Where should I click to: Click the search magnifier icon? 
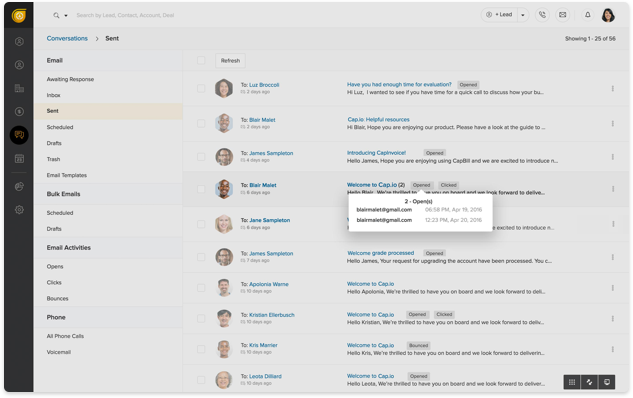[56, 15]
